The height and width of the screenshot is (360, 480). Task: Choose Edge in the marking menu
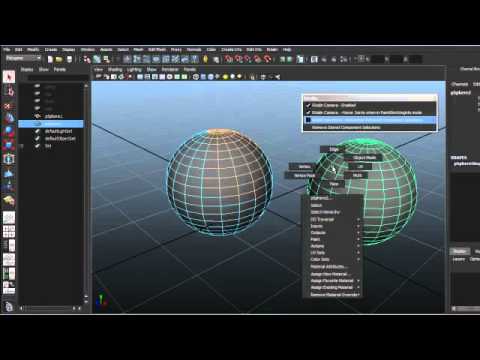[334, 149]
